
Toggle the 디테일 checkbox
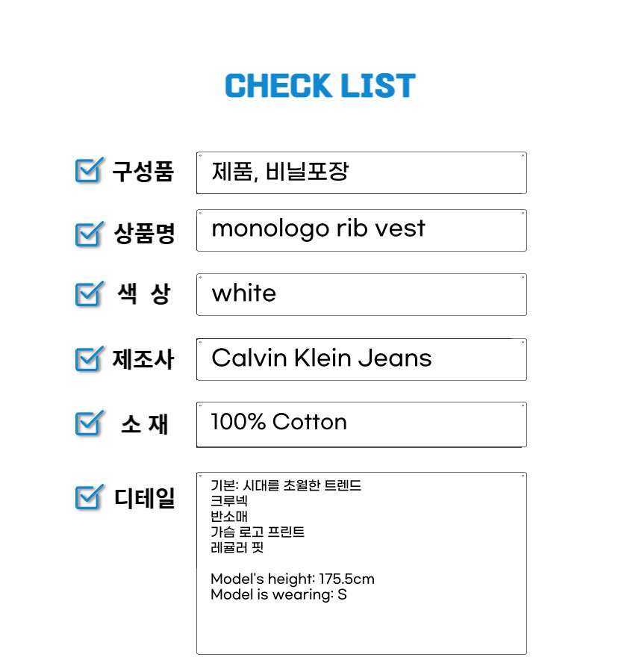click(x=89, y=497)
